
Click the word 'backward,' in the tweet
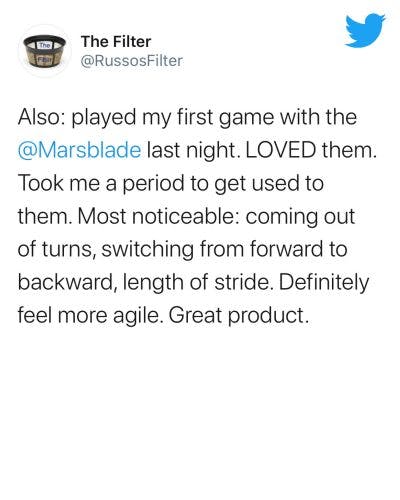[68, 282]
